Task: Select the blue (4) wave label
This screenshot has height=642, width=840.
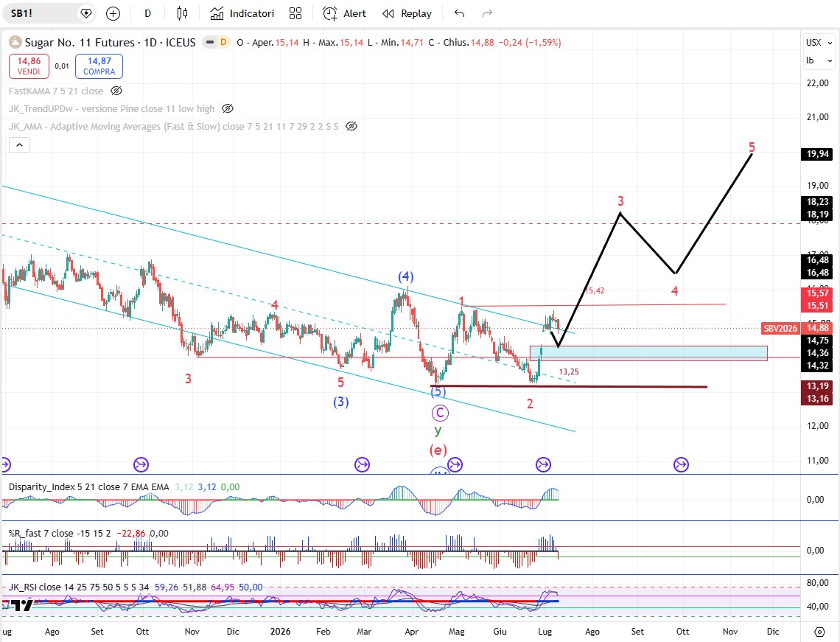Action: (x=405, y=276)
